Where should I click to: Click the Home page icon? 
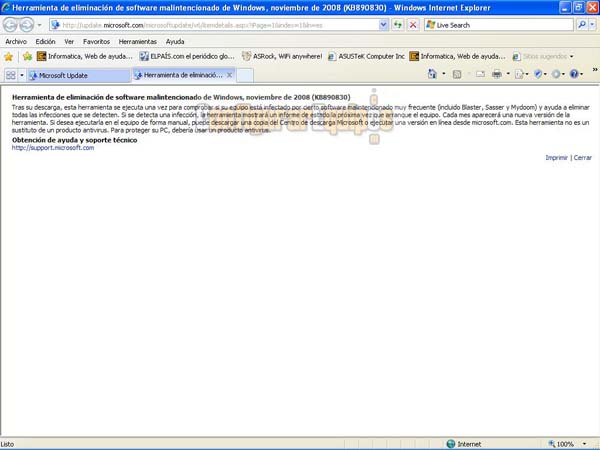(x=432, y=74)
